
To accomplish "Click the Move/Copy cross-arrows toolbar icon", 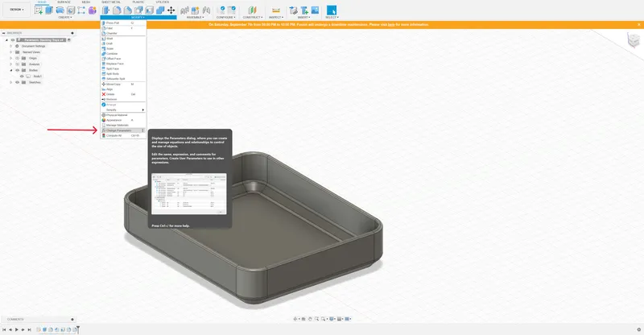I will pyautogui.click(x=171, y=10).
